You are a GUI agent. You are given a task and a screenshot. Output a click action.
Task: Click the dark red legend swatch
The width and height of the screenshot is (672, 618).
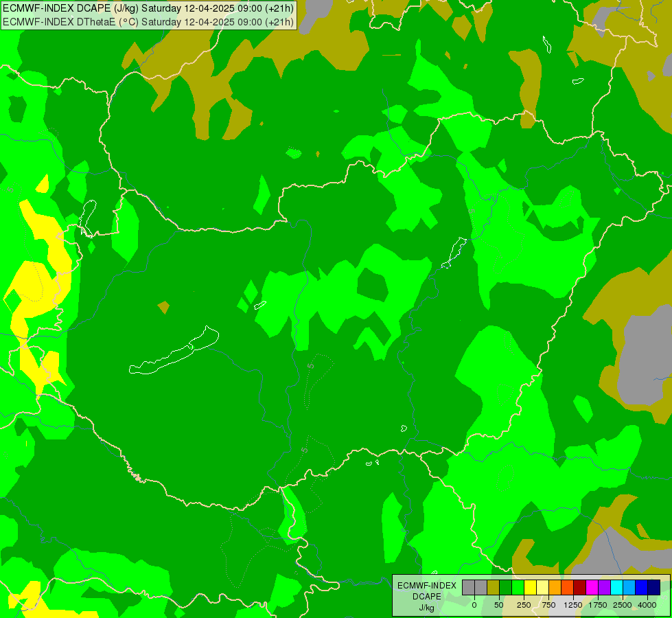579,587
